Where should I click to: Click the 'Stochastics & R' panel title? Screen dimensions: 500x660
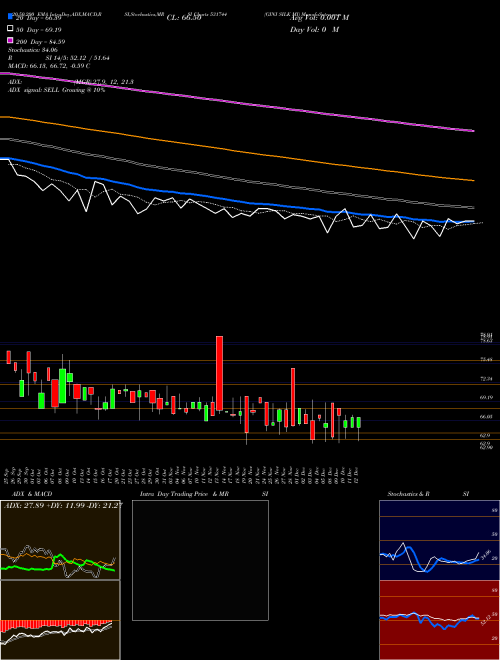409,494
